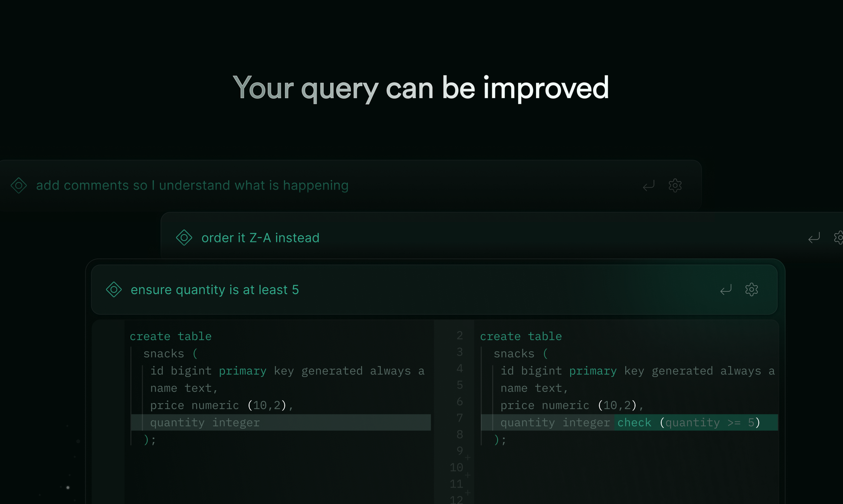Click 'create table' keyword in right diff pane
Screen dimensions: 843x504
pyautogui.click(x=520, y=336)
